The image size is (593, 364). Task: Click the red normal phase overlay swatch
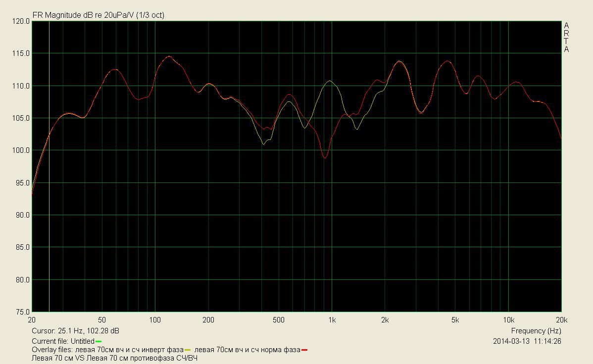304,351
